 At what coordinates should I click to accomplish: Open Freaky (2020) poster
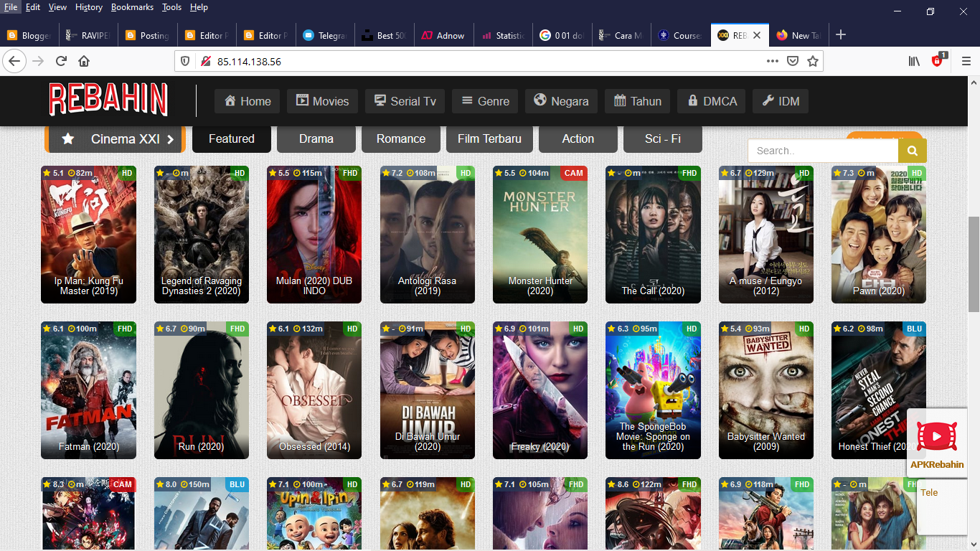pyautogui.click(x=540, y=390)
